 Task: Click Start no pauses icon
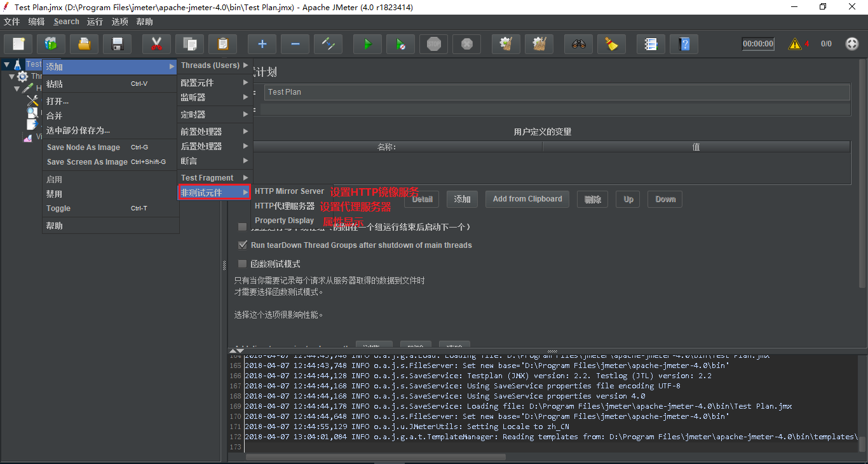(401, 44)
